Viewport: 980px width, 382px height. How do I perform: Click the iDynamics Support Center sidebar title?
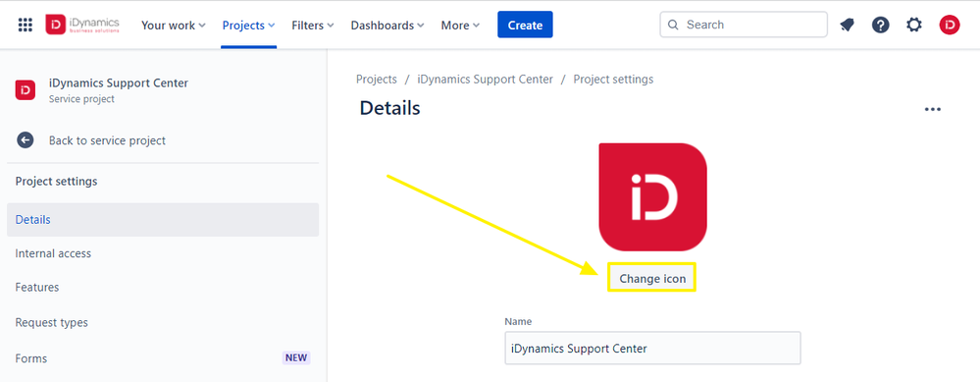click(118, 83)
